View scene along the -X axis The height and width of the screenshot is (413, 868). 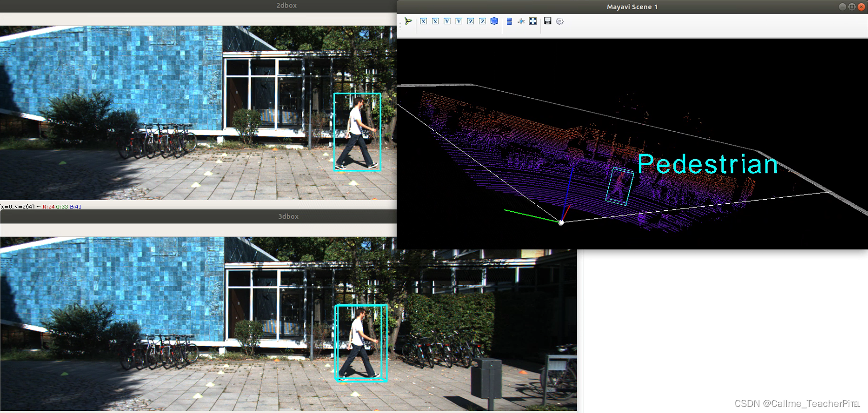424,21
